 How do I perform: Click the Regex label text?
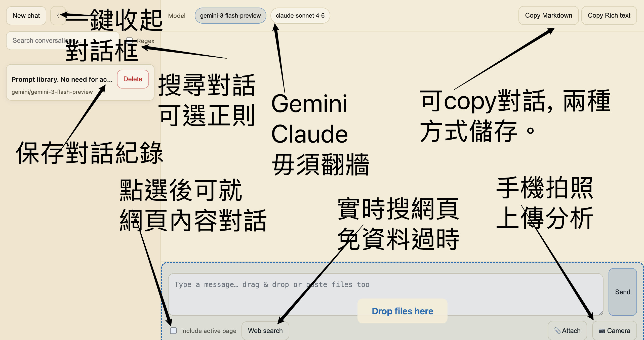coord(146,41)
